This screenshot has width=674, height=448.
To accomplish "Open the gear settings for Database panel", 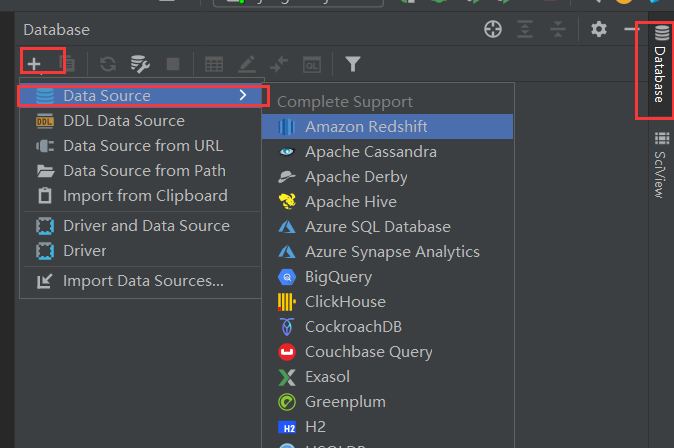I will [598, 29].
